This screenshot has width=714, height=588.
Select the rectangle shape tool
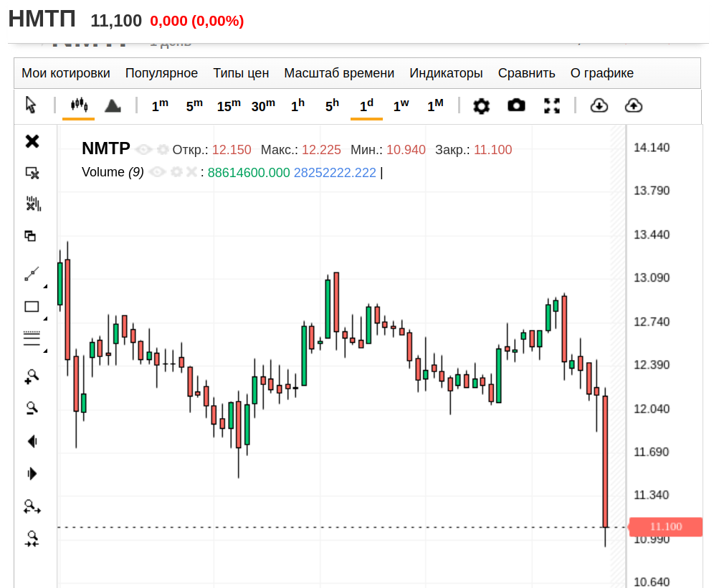32,306
